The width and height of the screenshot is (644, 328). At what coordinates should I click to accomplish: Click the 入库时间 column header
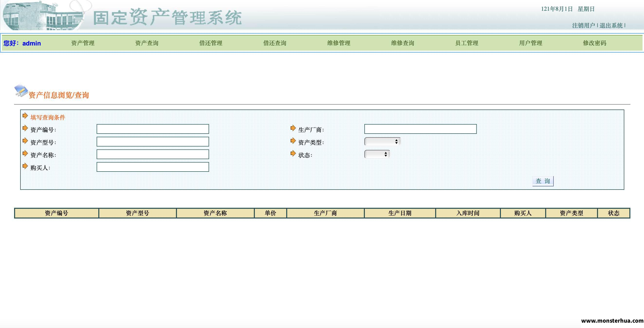click(468, 213)
